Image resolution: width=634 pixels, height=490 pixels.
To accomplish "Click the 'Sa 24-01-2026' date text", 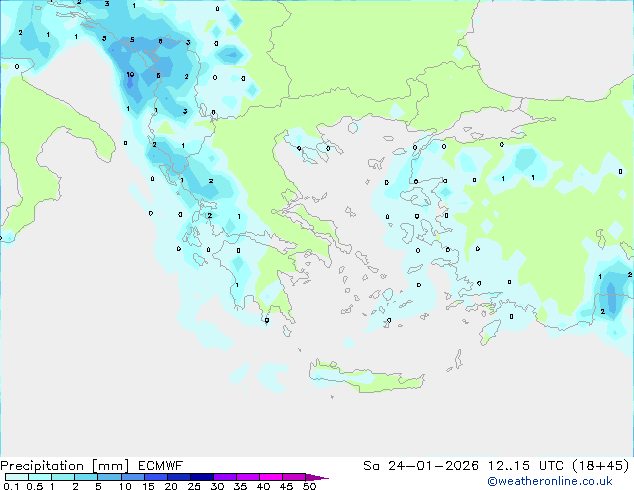I will [421, 466].
